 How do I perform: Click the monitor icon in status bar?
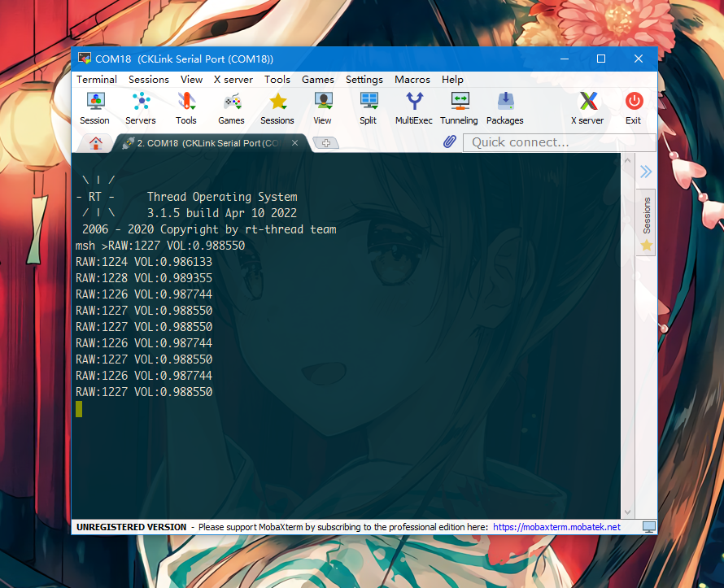[648, 527]
